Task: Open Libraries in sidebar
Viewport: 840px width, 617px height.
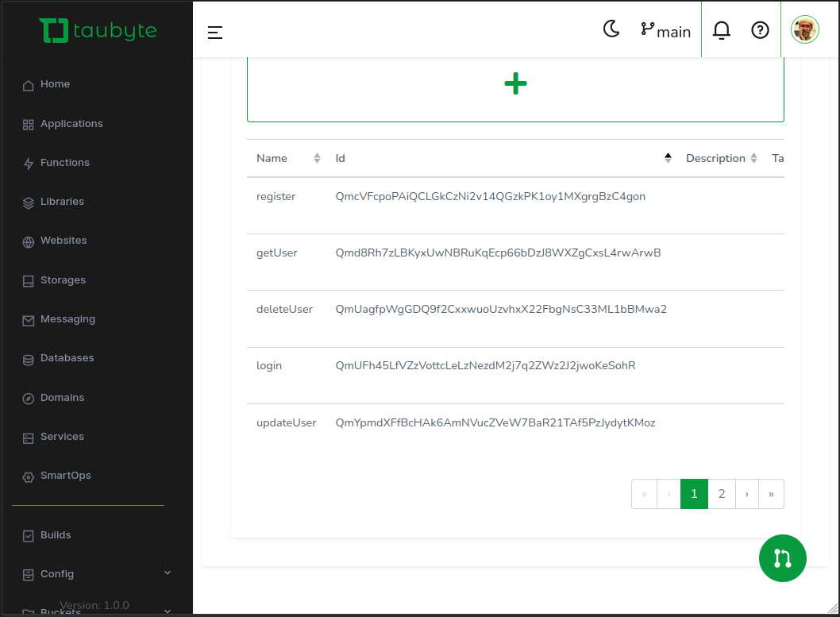Action: pos(62,202)
